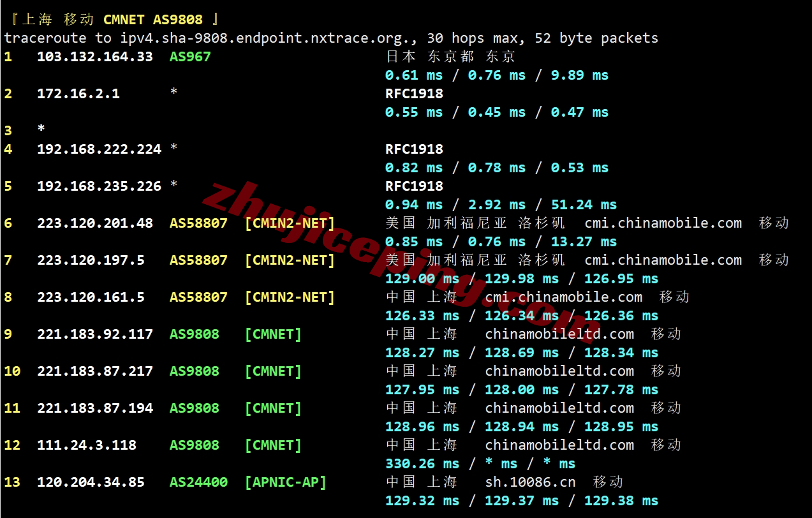Select hop 11 IP 221.183.87.194
Viewport: 812px width, 518px height.
(x=95, y=408)
